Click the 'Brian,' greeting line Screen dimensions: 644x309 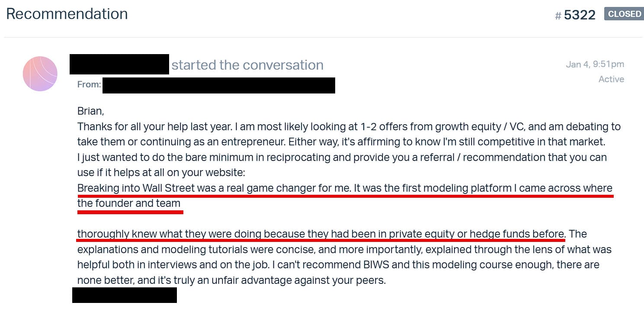91,111
